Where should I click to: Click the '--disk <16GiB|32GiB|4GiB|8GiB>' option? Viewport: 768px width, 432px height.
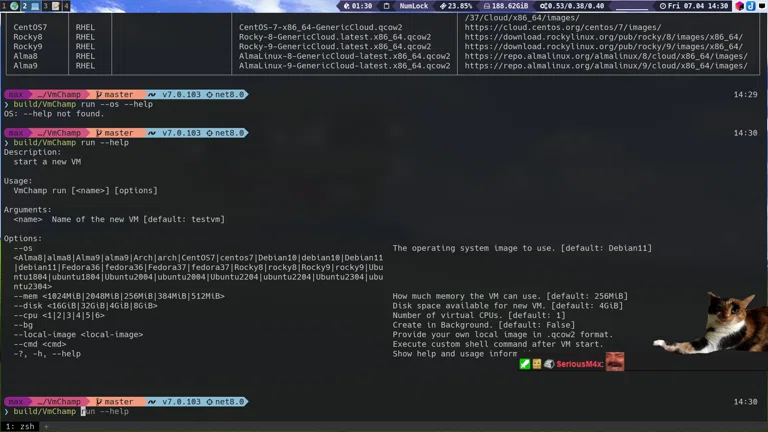pyautogui.click(x=85, y=306)
